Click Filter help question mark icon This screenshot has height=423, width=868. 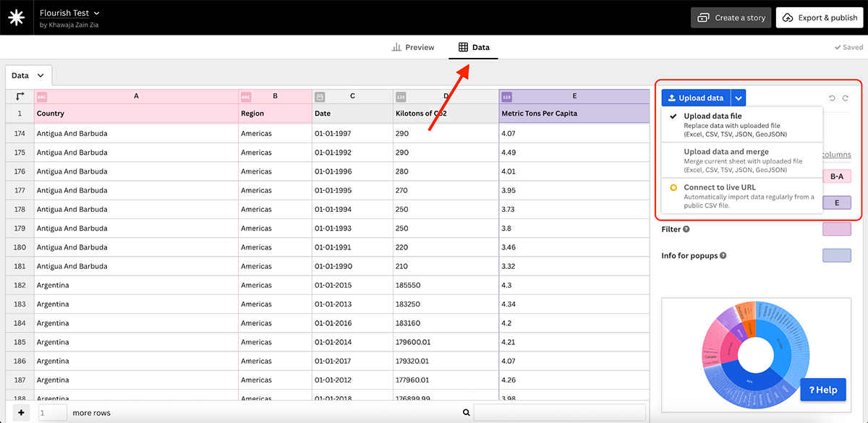pos(686,229)
